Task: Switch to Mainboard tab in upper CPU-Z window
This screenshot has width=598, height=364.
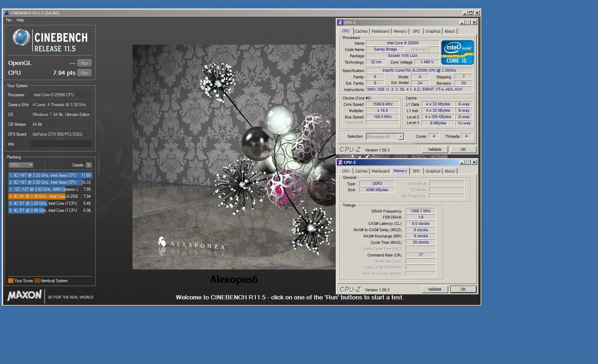Action: tap(380, 31)
